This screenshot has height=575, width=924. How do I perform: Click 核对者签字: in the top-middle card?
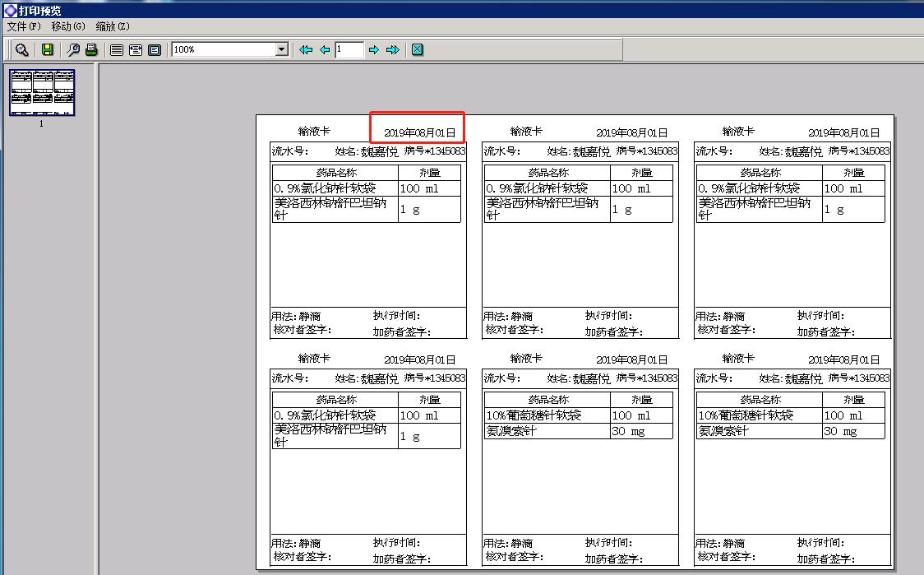[514, 330]
